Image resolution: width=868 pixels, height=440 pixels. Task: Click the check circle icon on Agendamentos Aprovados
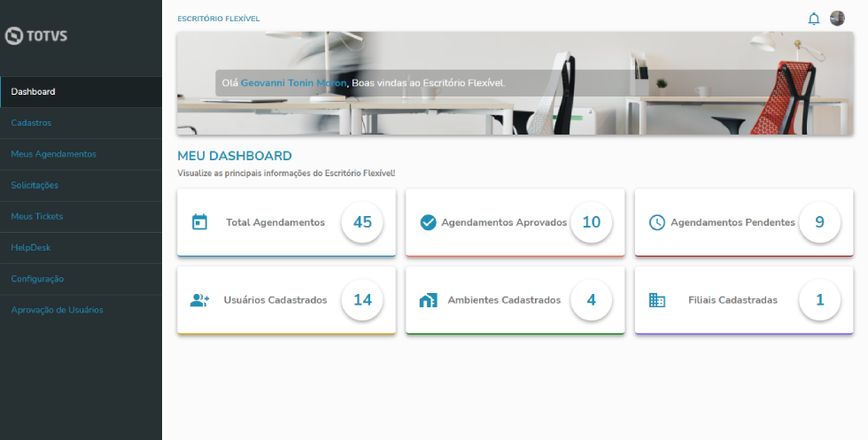428,222
